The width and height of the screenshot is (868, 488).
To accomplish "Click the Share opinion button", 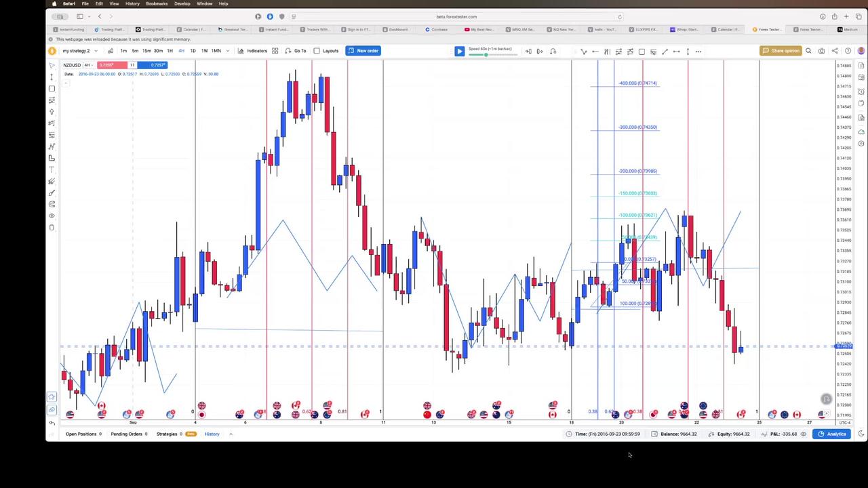I will 780,51.
